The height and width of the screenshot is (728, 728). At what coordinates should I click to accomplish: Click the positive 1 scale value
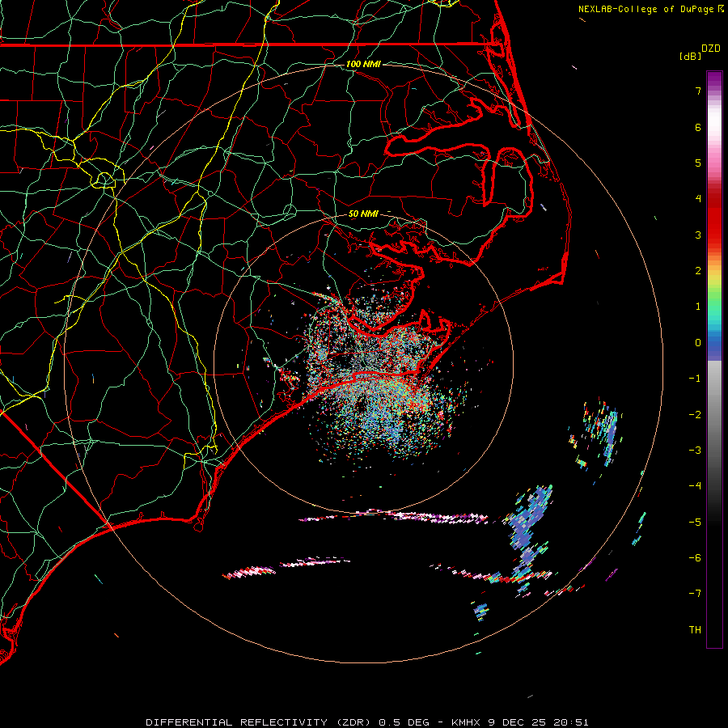point(698,307)
